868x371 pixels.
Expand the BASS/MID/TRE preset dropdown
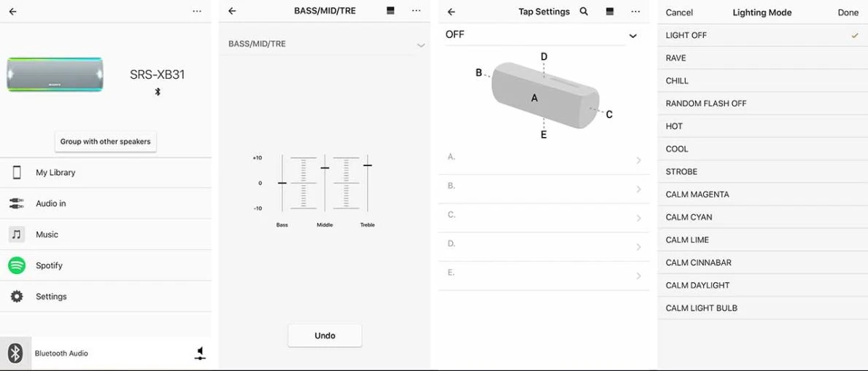click(x=421, y=44)
